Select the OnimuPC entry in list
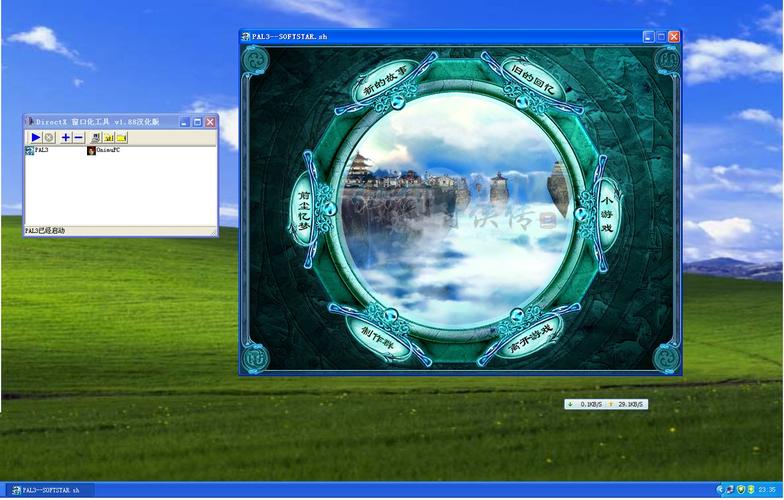 pyautogui.click(x=103, y=150)
